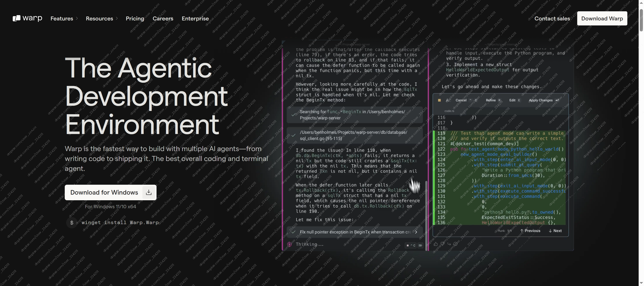
Task: Click the "Hunk: 1/1" label
Action: coord(504,231)
